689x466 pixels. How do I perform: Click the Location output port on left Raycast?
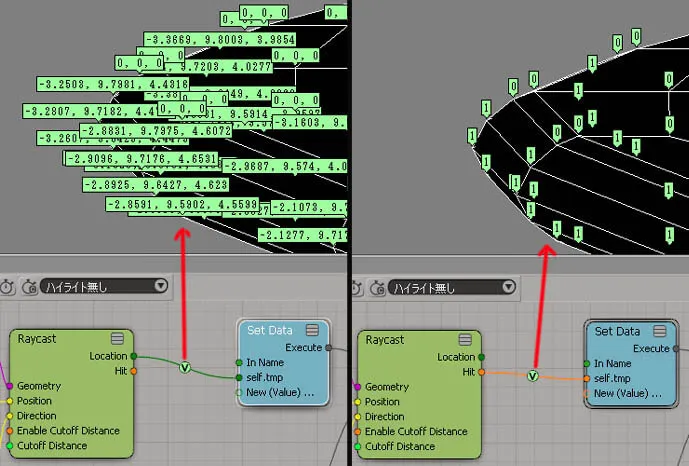134,356
